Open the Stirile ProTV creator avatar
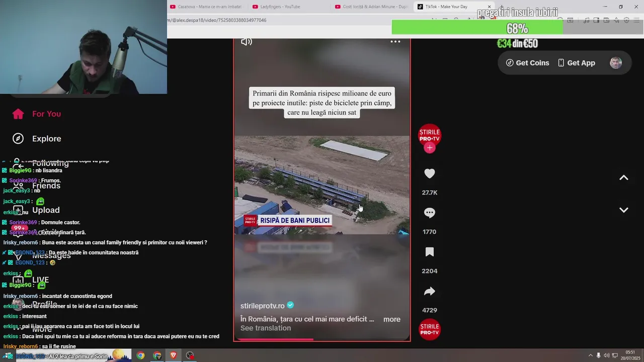The width and height of the screenshot is (644, 362). [430, 134]
